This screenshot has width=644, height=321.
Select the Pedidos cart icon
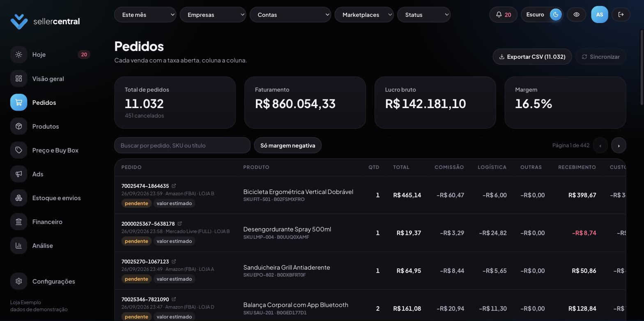pyautogui.click(x=18, y=102)
